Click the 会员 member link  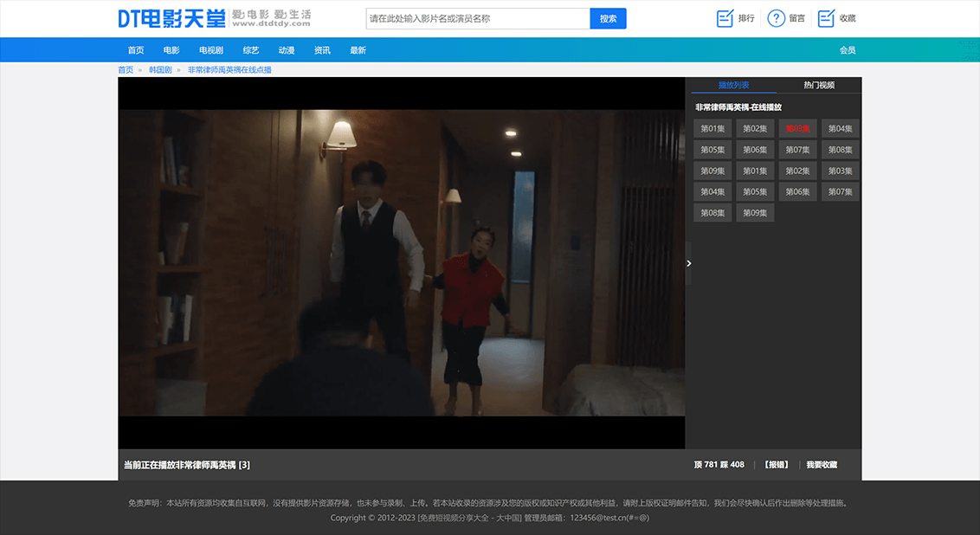click(x=847, y=50)
